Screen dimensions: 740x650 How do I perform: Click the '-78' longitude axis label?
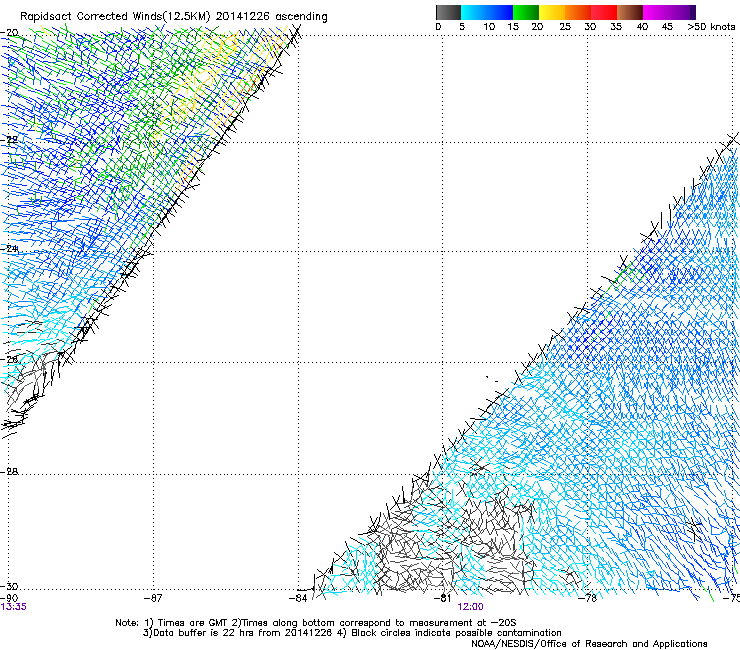(x=588, y=598)
